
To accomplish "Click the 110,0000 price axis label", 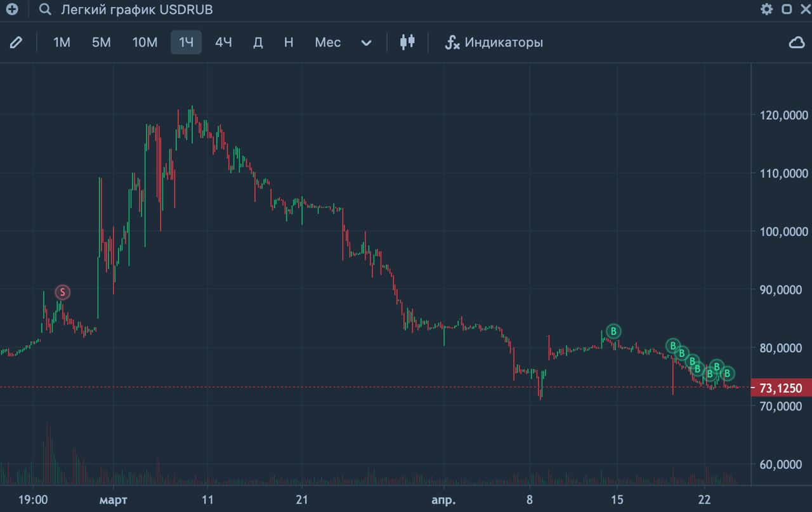I will pos(783,173).
